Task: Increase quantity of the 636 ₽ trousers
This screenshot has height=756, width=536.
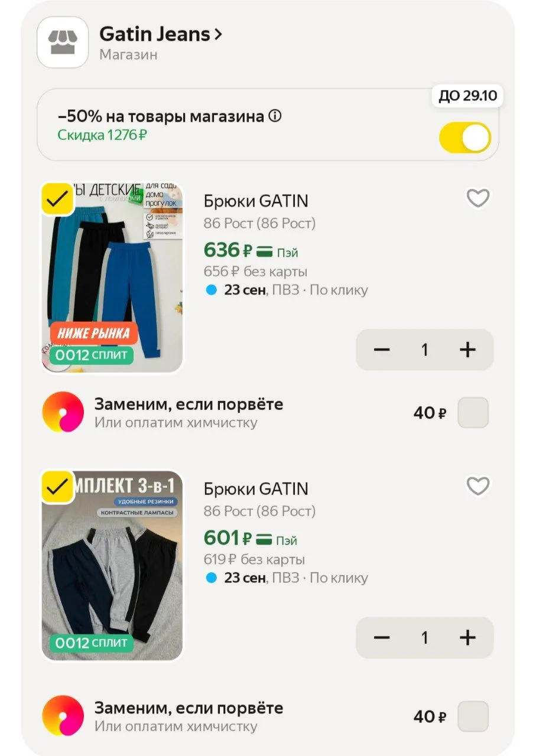Action: click(x=467, y=350)
